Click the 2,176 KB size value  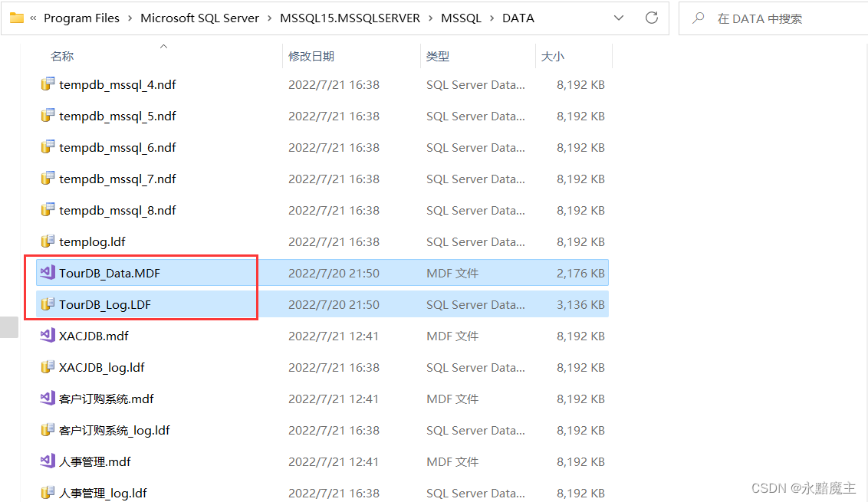(x=580, y=273)
